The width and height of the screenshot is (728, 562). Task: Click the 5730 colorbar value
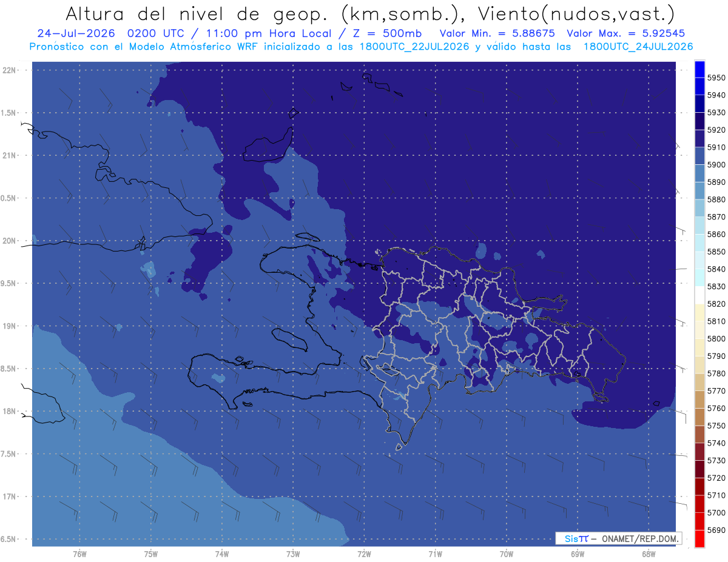(715, 461)
